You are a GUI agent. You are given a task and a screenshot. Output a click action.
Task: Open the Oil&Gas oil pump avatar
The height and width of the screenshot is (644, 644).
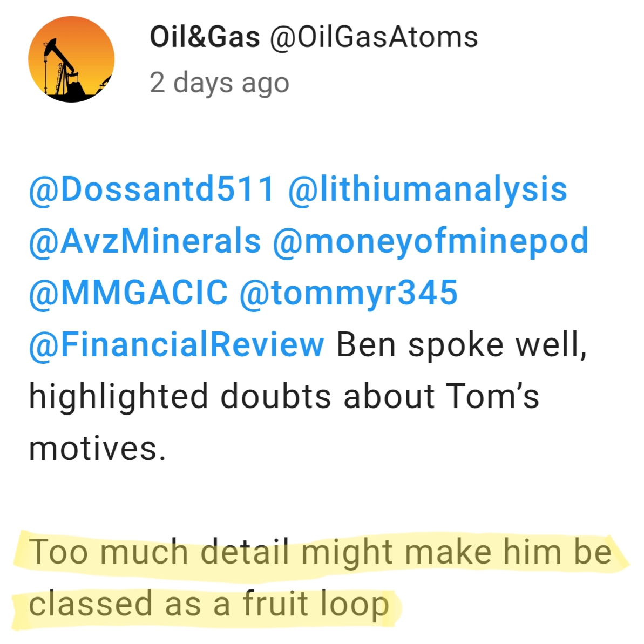tap(71, 59)
